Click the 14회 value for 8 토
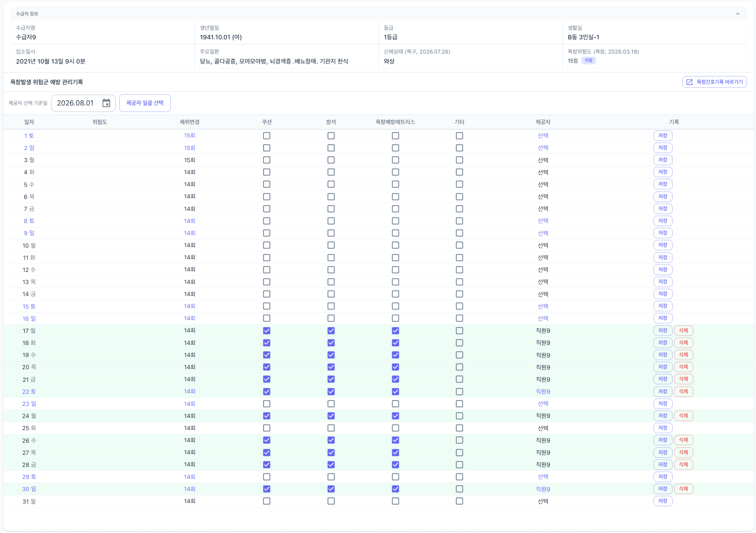 tap(190, 221)
